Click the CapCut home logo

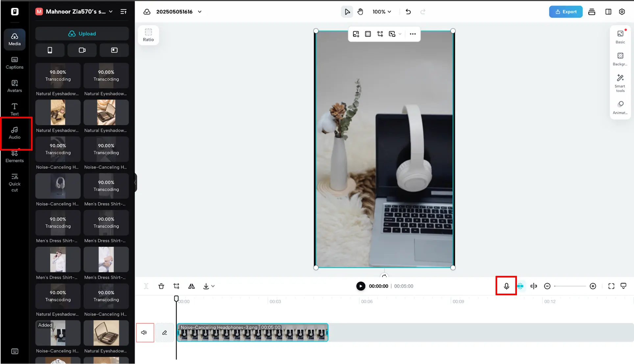[x=15, y=12]
